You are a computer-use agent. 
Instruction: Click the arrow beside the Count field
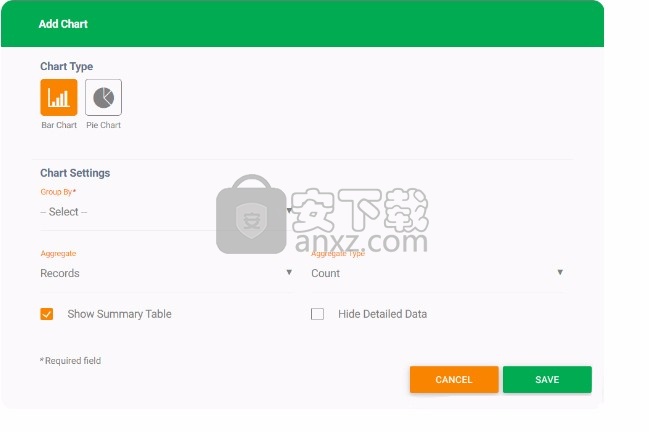pos(560,272)
